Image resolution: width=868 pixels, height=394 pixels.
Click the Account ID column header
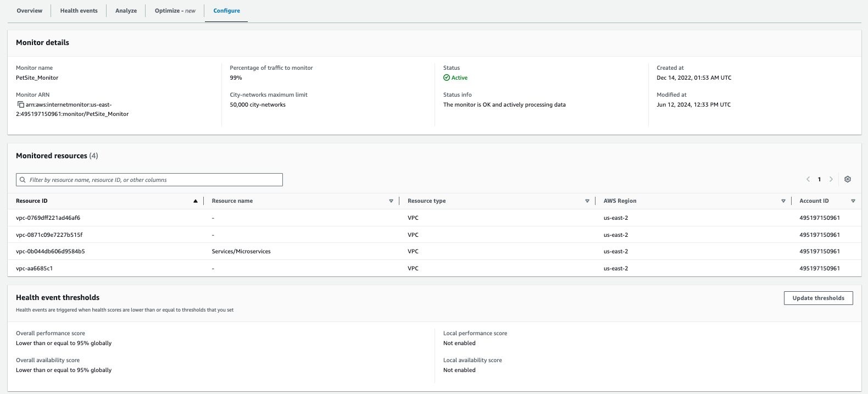[814, 201]
